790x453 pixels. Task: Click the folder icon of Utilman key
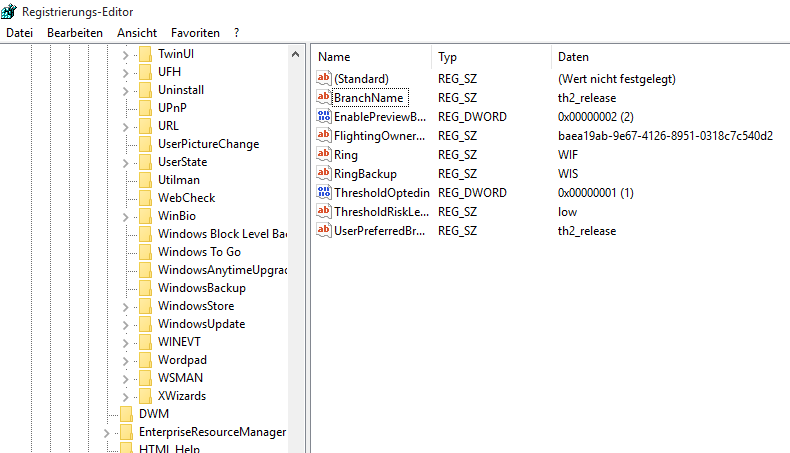tap(145, 180)
